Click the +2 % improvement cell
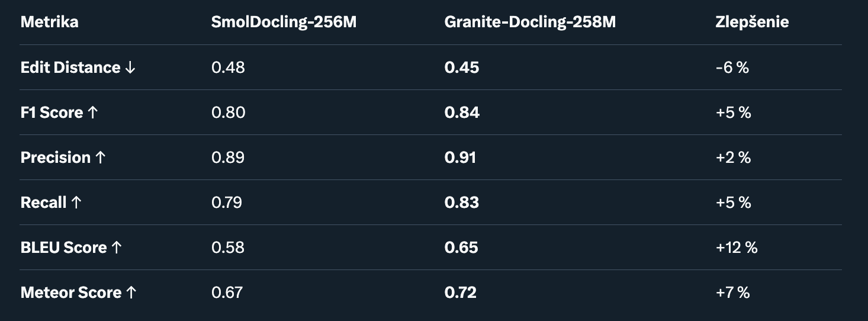Viewport: 868px width, 321px height. coord(733,158)
